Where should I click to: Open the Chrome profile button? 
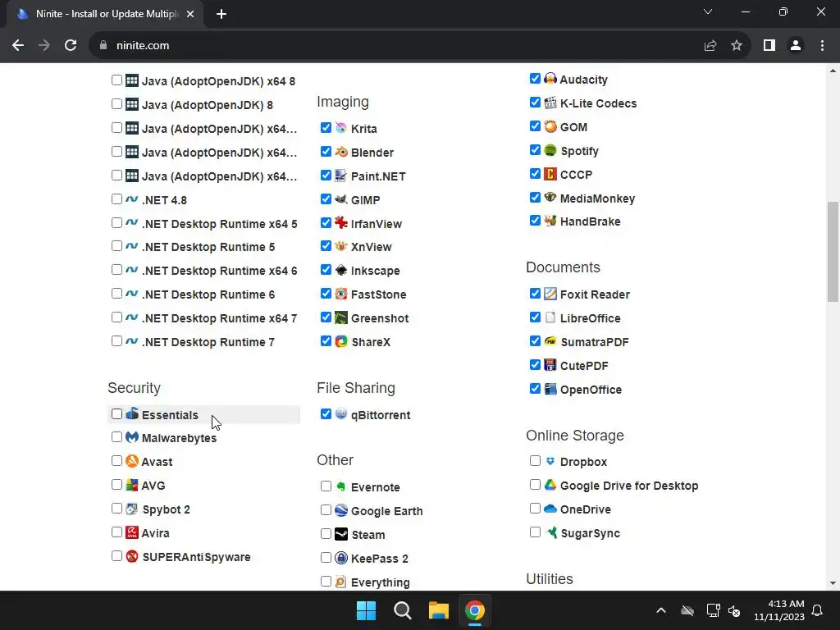[796, 46]
